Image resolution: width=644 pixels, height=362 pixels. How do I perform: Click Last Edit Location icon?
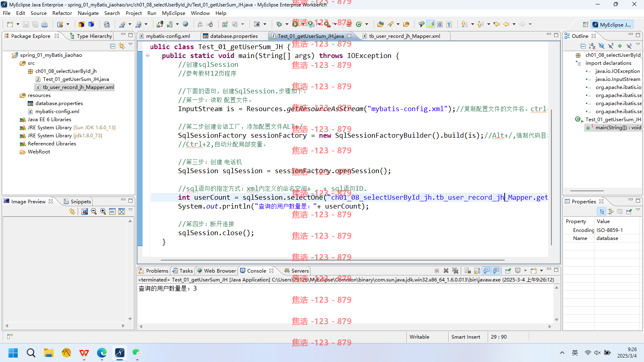point(497,24)
